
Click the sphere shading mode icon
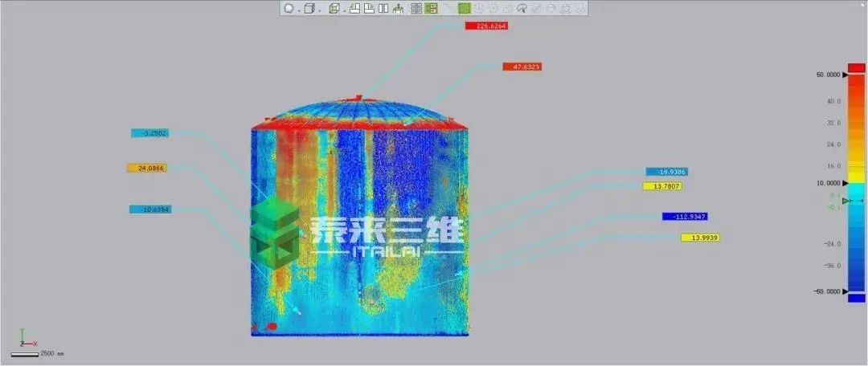(289, 9)
